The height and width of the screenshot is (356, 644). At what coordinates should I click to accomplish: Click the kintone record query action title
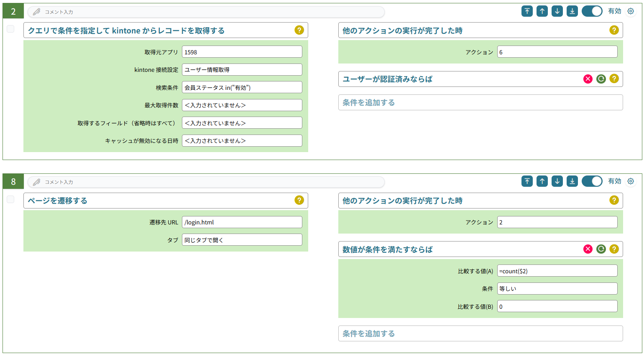tap(126, 31)
